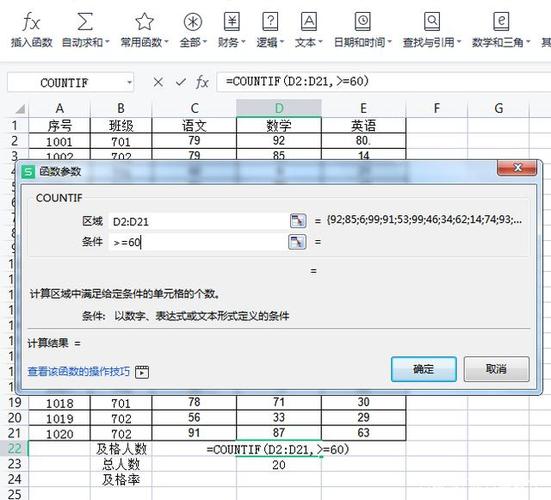Open Date and Time (日期和时间) functions icon
Screen dimensions: 551x500
363,22
